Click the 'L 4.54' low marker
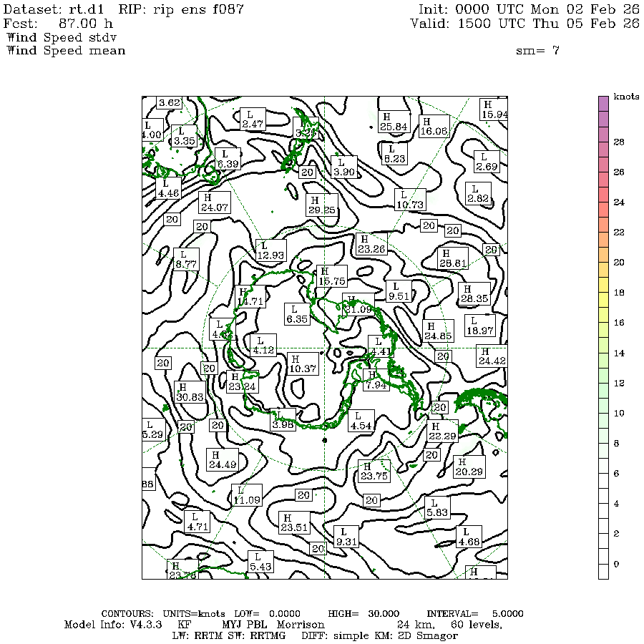 (361, 421)
